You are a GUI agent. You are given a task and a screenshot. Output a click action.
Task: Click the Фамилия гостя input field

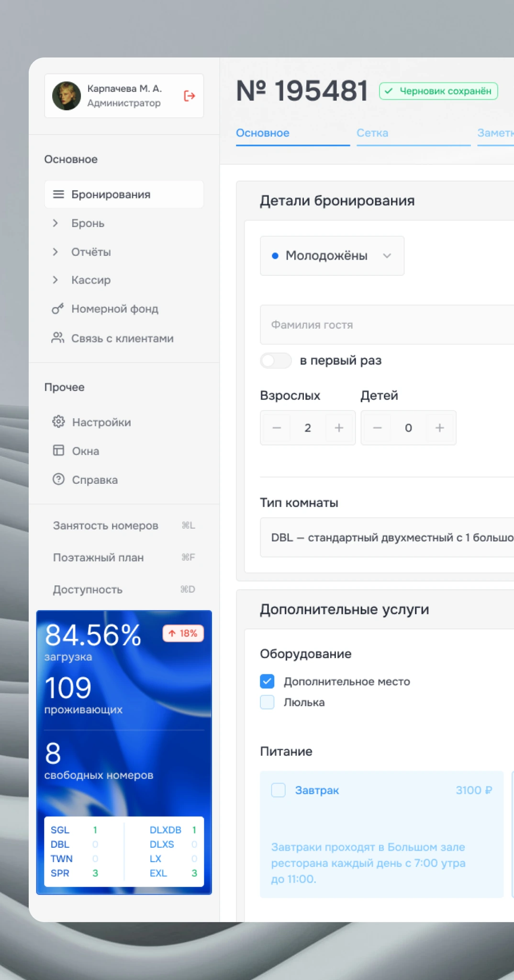pos(387,325)
